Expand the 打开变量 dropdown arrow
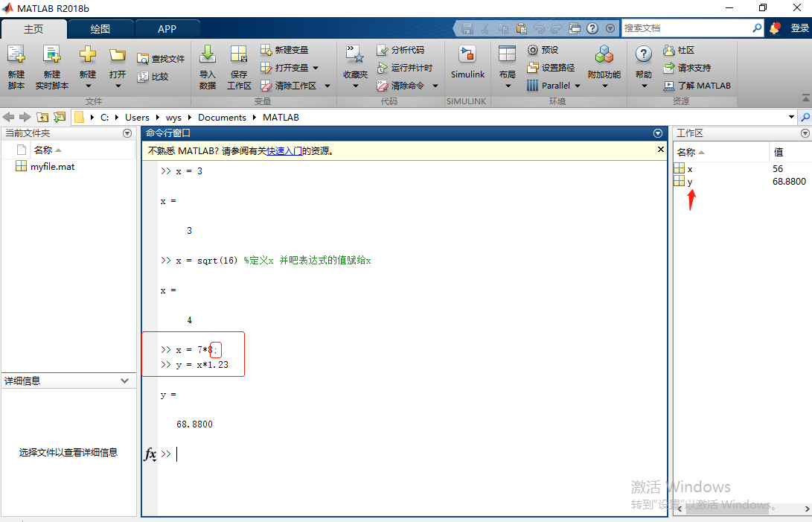Viewport: 812px width, 522px height. 316,68
